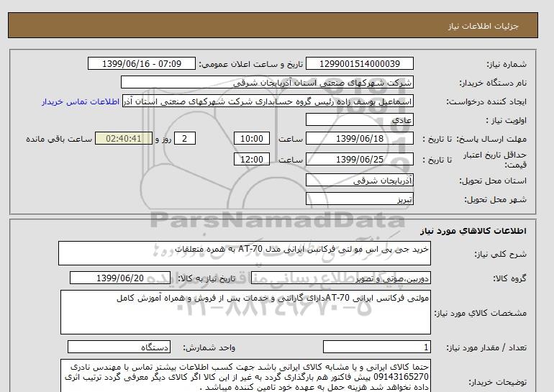Click the شماره نیاز field 1299001514000039
Screen dimensions: 554x392
point(360,63)
